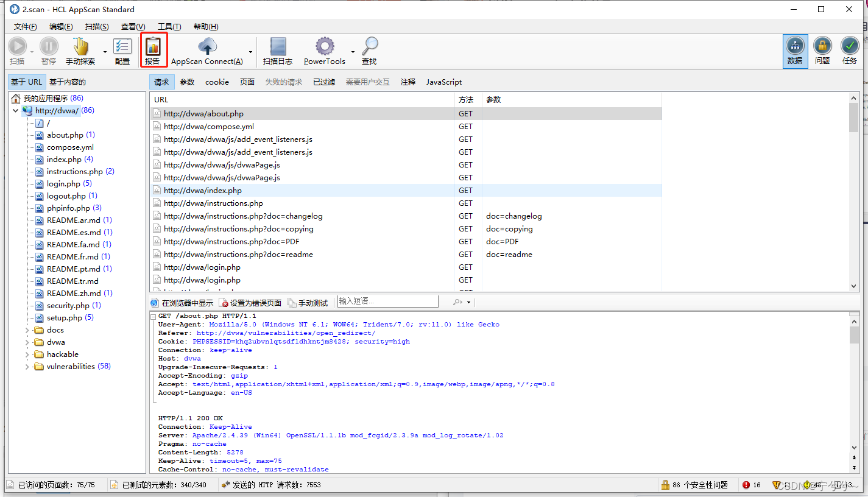Image resolution: width=868 pixels, height=497 pixels.
Task: Switch to the 参数 parameters tab
Action: click(x=187, y=82)
